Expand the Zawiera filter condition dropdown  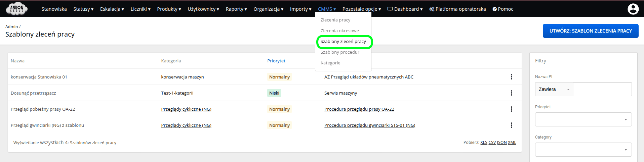click(x=554, y=89)
